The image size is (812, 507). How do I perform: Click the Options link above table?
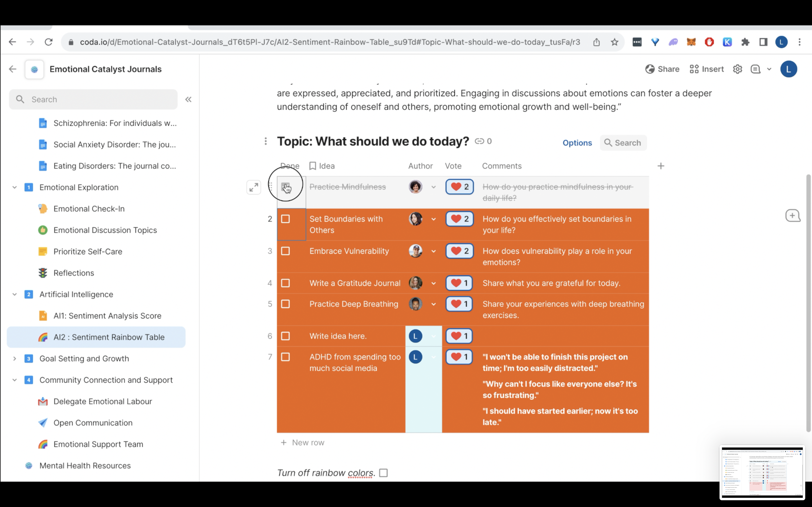(577, 143)
